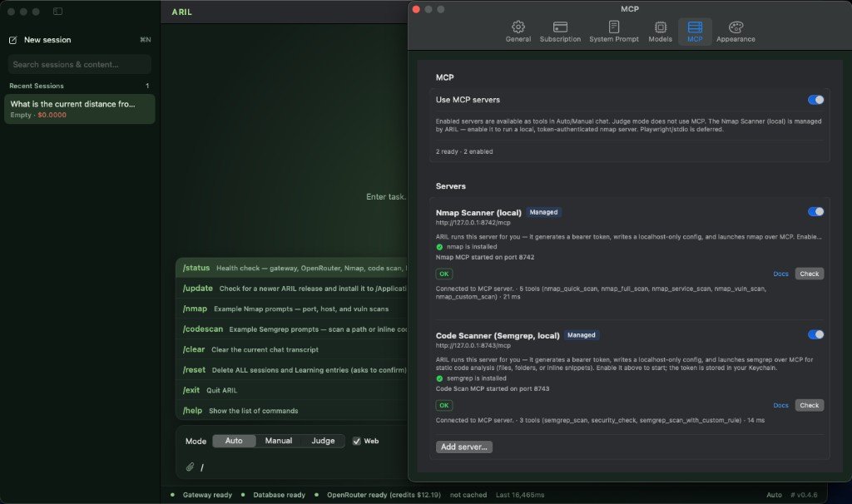Click the Gateway ready green dot
This screenshot has width=852, height=504.
coord(172,495)
